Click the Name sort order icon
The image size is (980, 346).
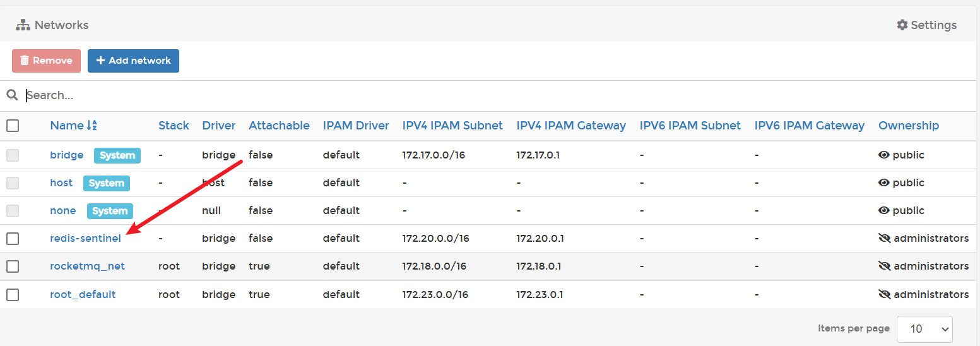[x=92, y=126]
